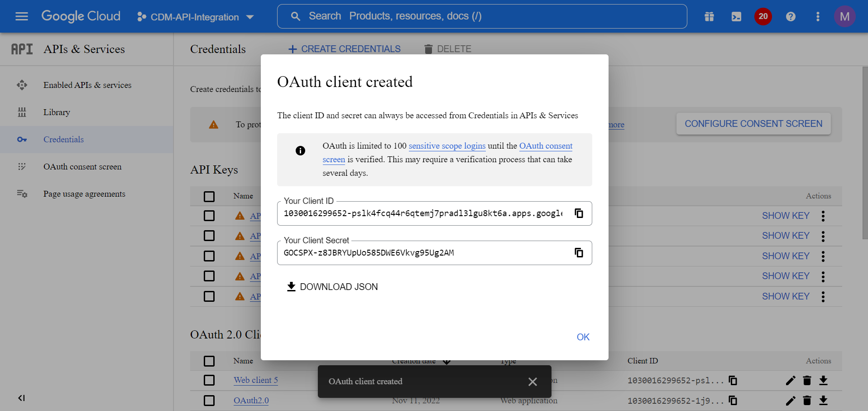868x411 pixels.
Task: Select all OAuth clients header checkbox
Action: coord(209,361)
